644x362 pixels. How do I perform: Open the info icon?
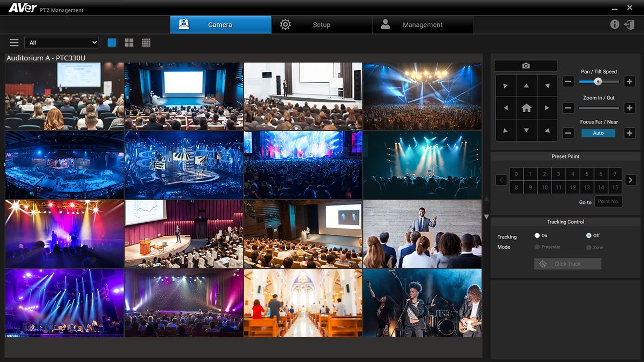[614, 25]
